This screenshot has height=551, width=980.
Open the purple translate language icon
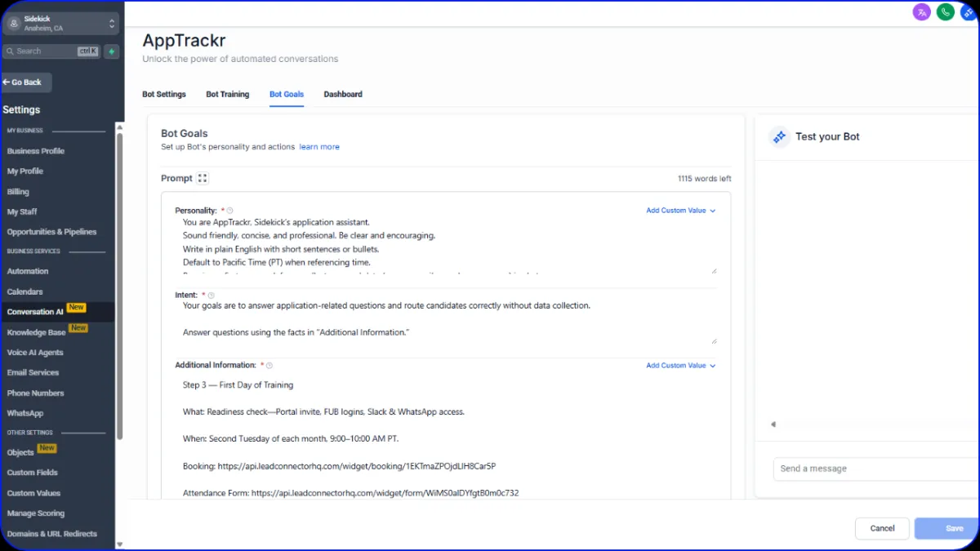click(922, 11)
